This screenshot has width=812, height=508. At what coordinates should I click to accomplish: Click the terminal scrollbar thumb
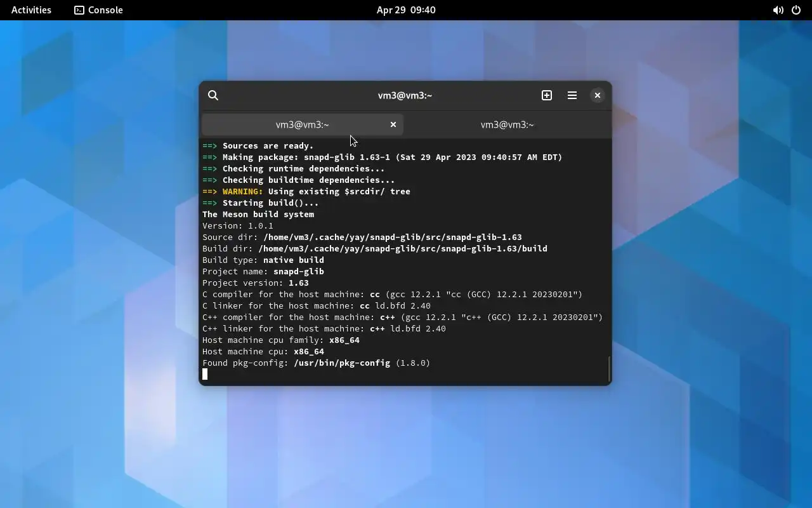[x=609, y=370]
